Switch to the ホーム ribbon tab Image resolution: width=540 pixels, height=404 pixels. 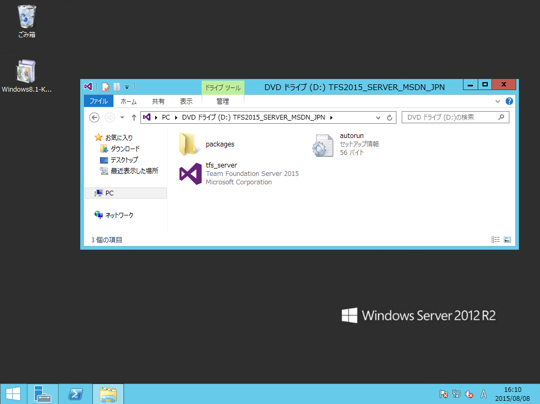128,101
